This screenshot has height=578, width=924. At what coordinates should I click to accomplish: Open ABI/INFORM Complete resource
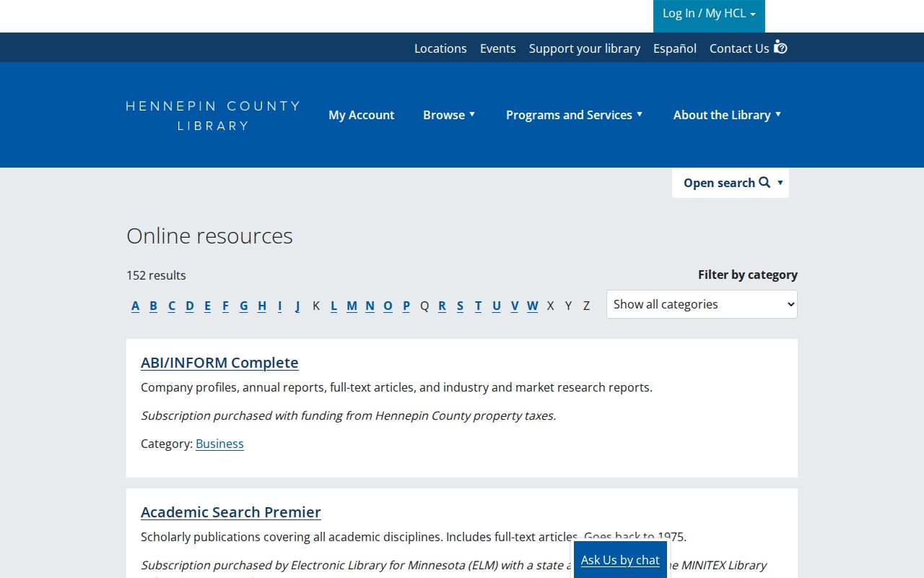(219, 363)
